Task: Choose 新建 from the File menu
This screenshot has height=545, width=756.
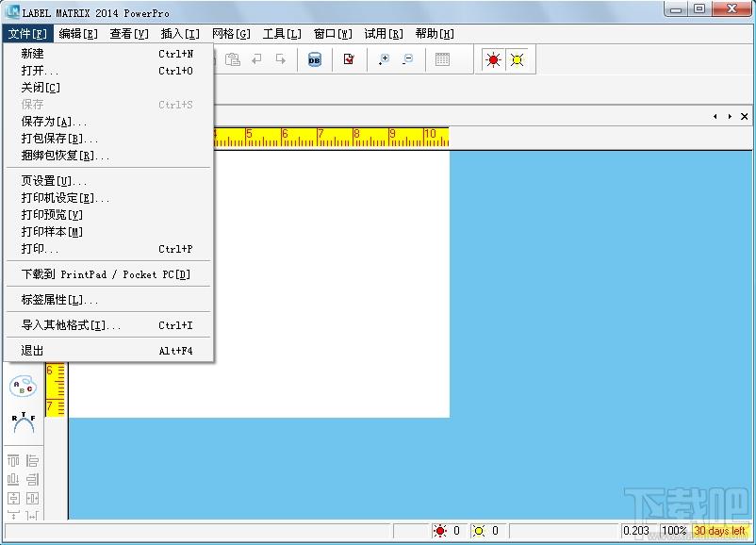Action: tap(108, 54)
